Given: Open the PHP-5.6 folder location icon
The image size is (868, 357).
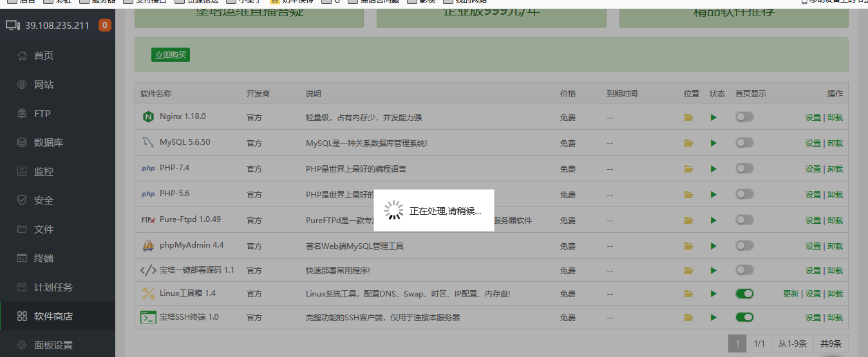Looking at the screenshot, I should coord(688,194).
